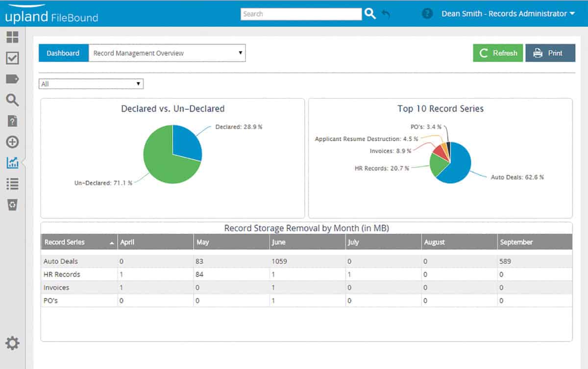Click the Refresh button
This screenshot has width=588, height=369.
click(x=498, y=53)
